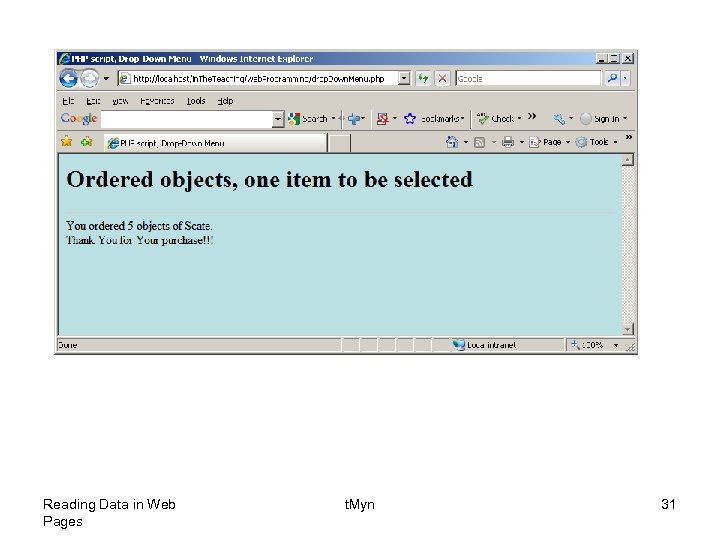
Task: Click the blue plus share icon
Action: point(354,119)
